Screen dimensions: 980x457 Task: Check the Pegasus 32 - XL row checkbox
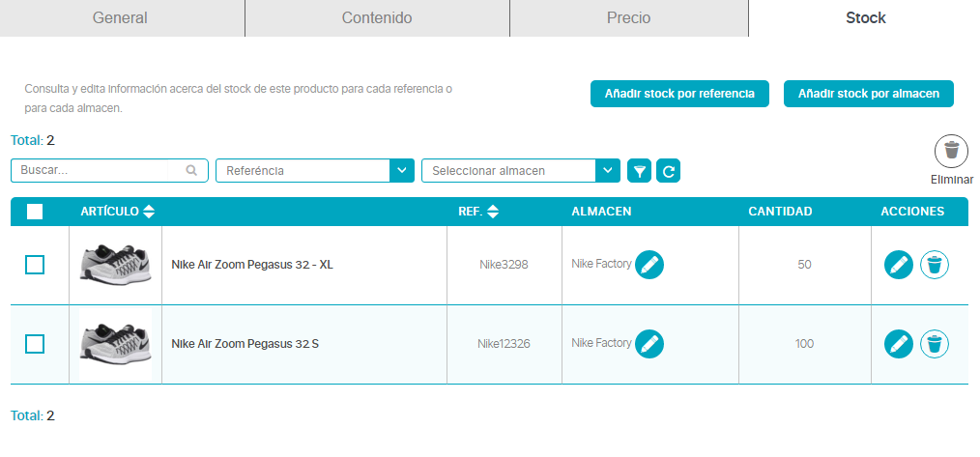coord(35,265)
